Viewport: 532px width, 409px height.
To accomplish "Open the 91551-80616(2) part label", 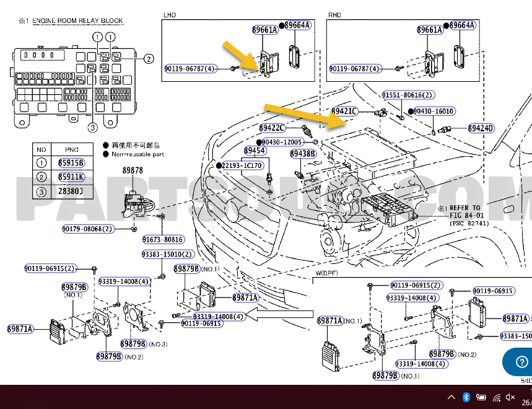I will (408, 95).
